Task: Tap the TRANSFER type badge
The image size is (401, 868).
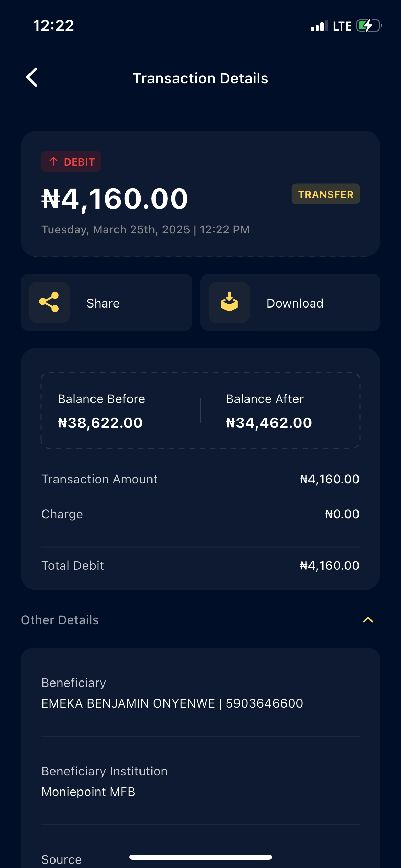Action: click(x=326, y=194)
